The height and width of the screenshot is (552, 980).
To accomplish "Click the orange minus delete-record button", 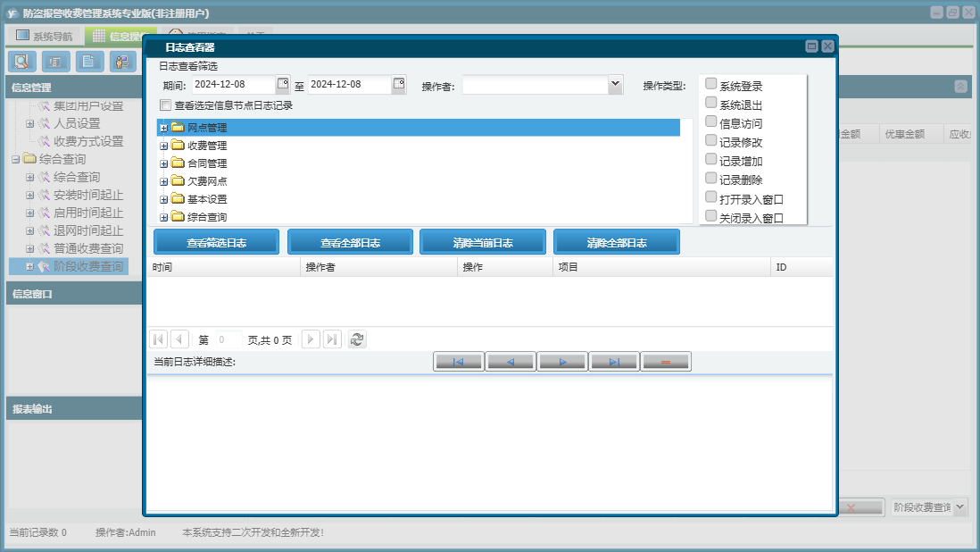I will (x=666, y=362).
